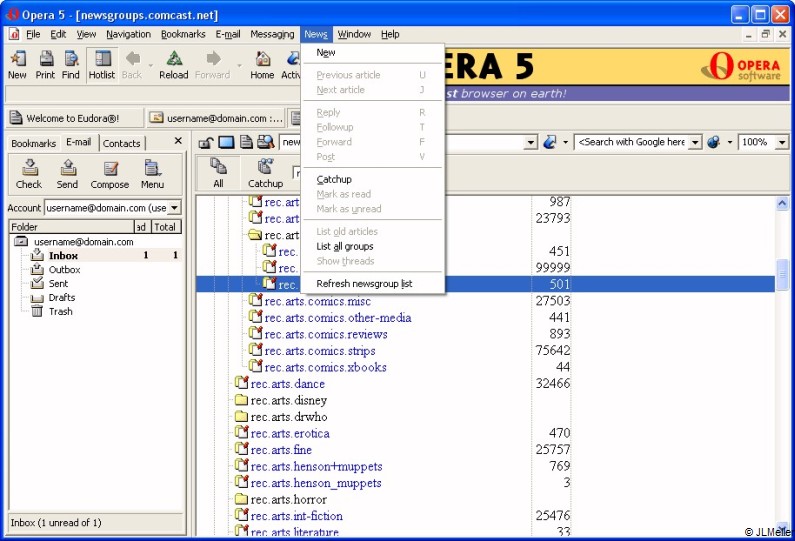Choose Refresh newsgroup list menu entry
795x541 pixels.
click(373, 283)
